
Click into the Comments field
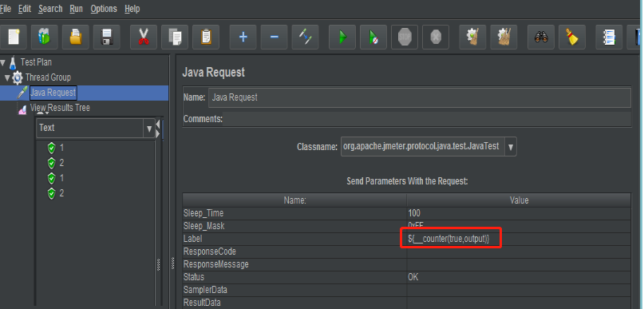click(x=427, y=119)
